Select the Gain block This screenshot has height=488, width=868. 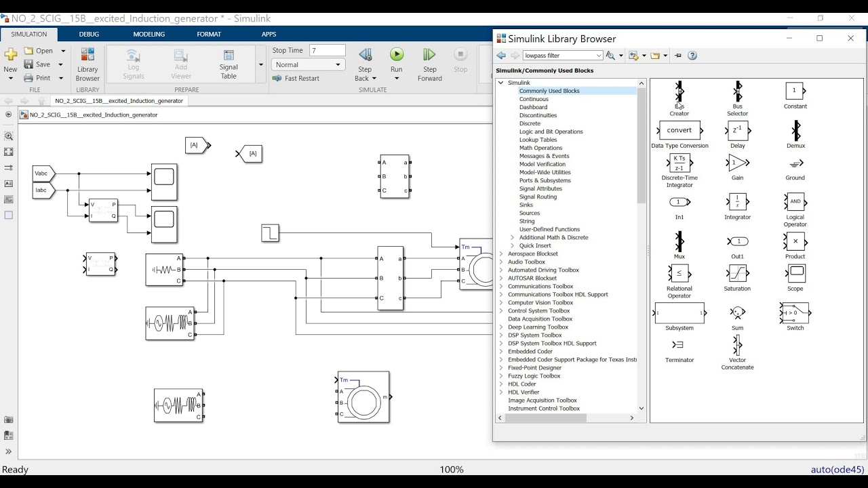click(x=737, y=163)
